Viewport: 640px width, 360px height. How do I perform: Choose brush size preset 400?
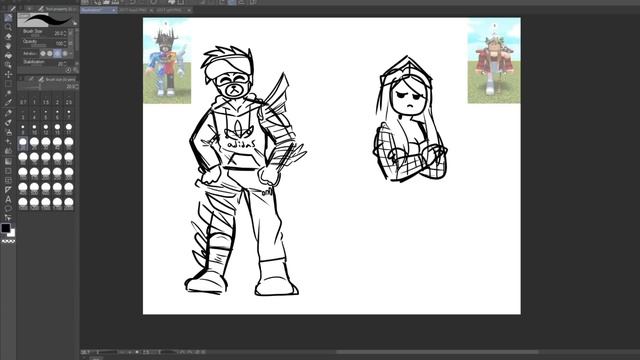click(x=23, y=188)
